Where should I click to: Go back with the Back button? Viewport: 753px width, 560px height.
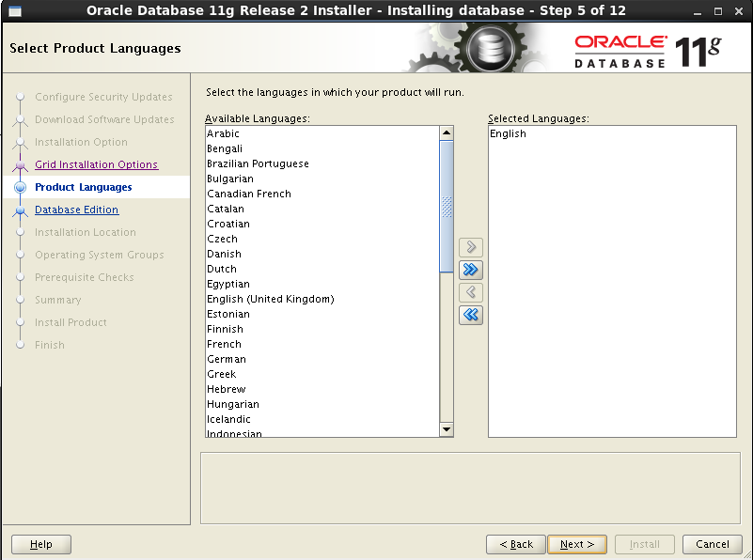tap(516, 544)
